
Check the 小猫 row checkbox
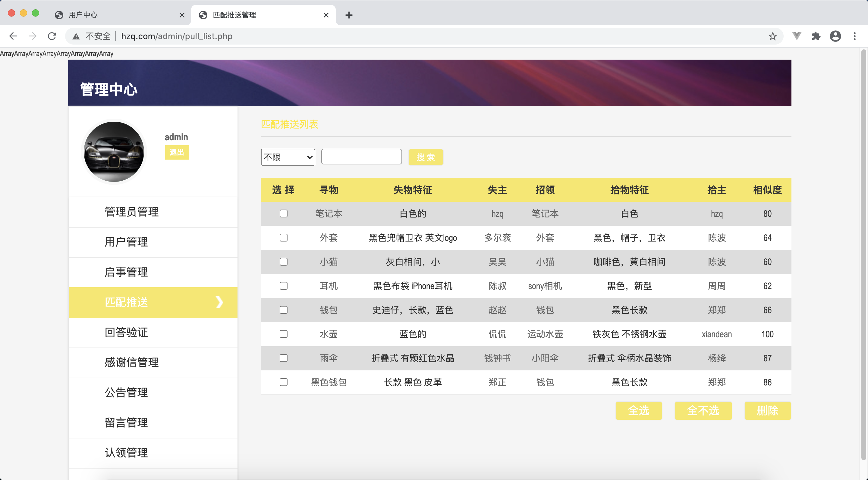(x=283, y=262)
